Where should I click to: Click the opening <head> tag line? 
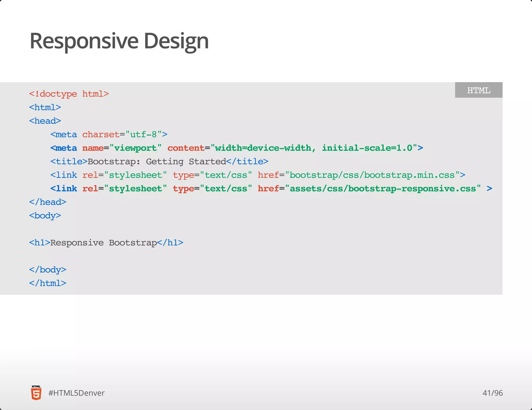click(45, 121)
